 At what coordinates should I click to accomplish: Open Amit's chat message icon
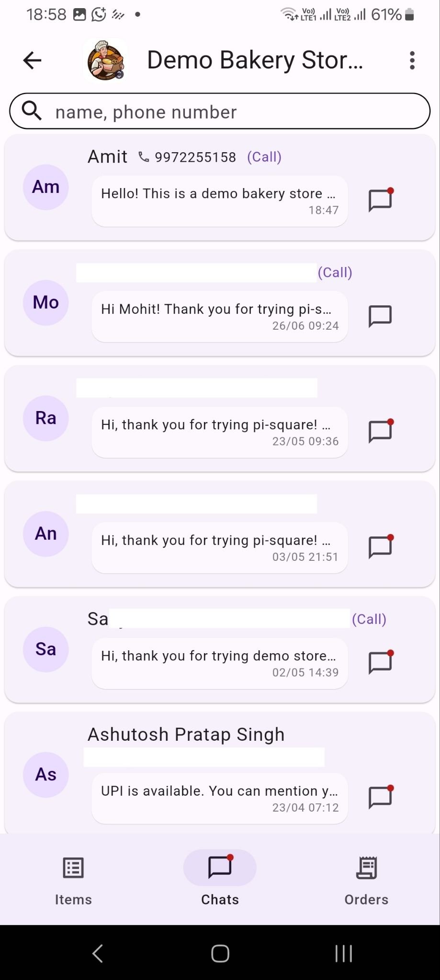(x=380, y=200)
